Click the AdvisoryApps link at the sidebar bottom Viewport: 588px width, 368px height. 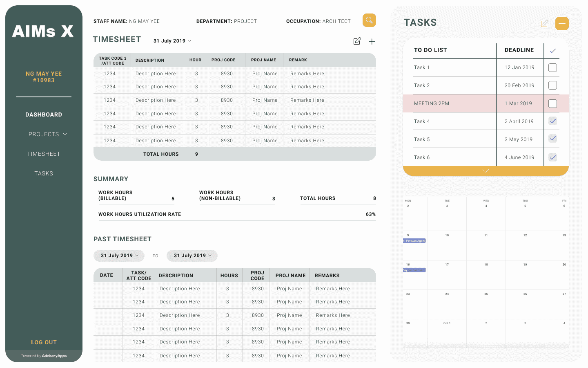click(x=54, y=356)
